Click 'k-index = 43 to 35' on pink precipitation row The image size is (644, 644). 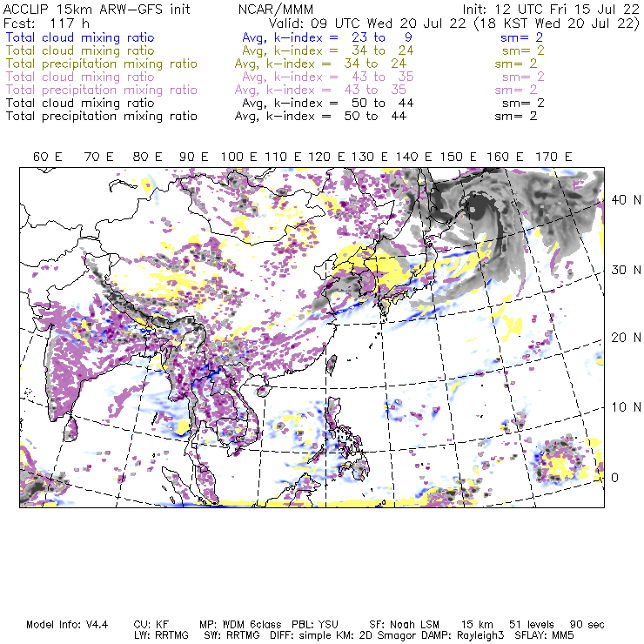pyautogui.click(x=337, y=90)
